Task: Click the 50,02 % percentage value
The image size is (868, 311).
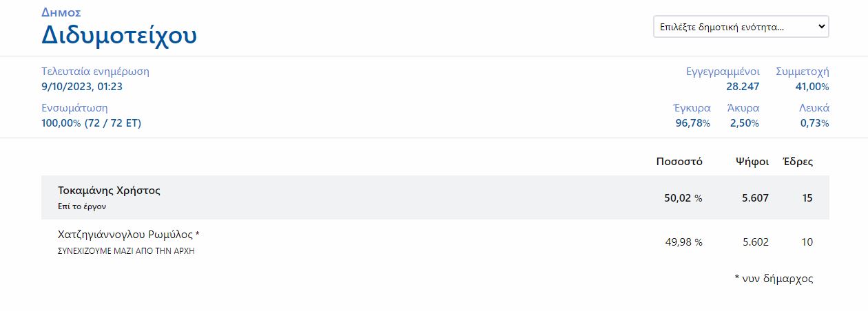Action: 683,198
